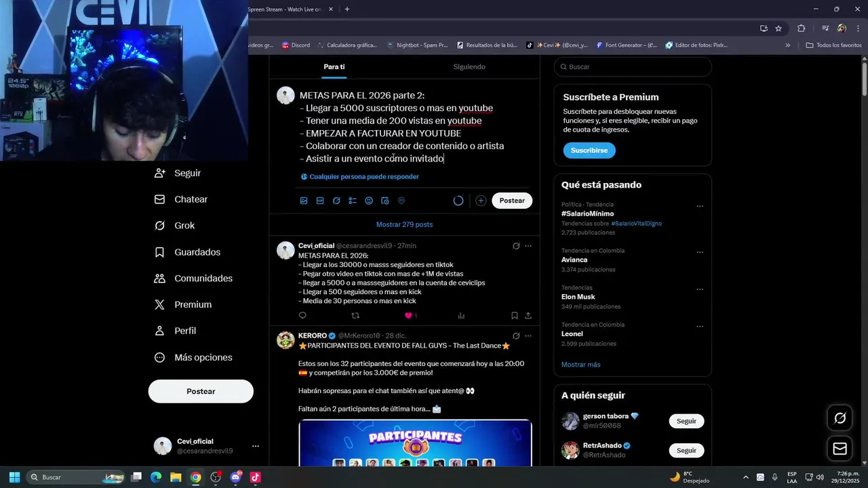The image size is (868, 488).
Task: Go to Perfil in the sidebar
Action: (175, 331)
